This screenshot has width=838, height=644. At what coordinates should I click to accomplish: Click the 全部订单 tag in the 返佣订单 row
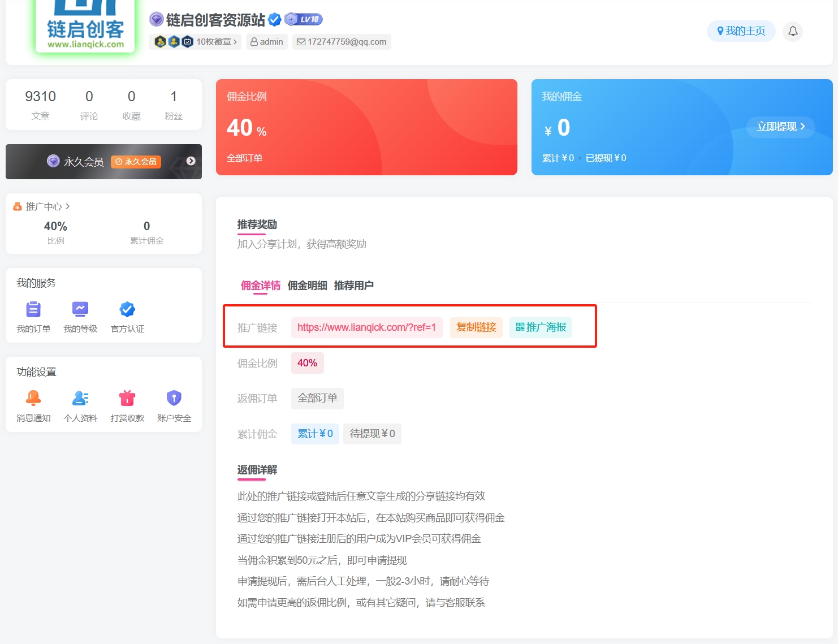click(x=317, y=398)
